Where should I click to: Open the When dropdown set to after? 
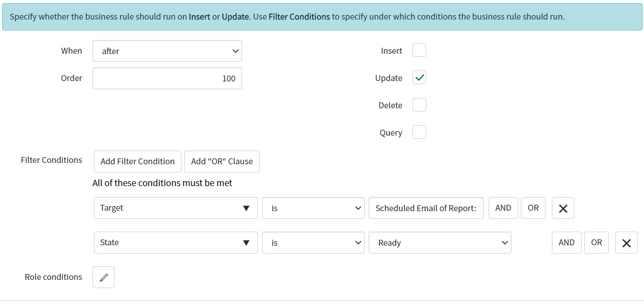coord(167,51)
